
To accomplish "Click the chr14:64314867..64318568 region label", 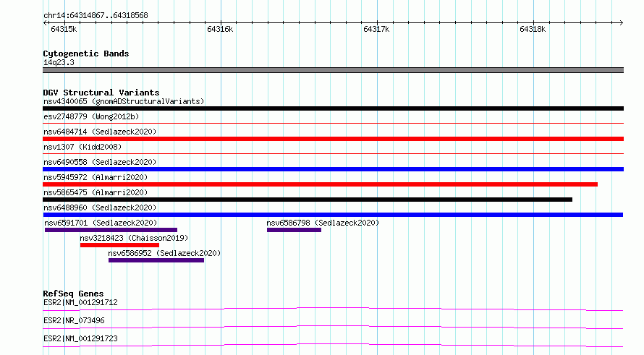I will click(x=96, y=16).
